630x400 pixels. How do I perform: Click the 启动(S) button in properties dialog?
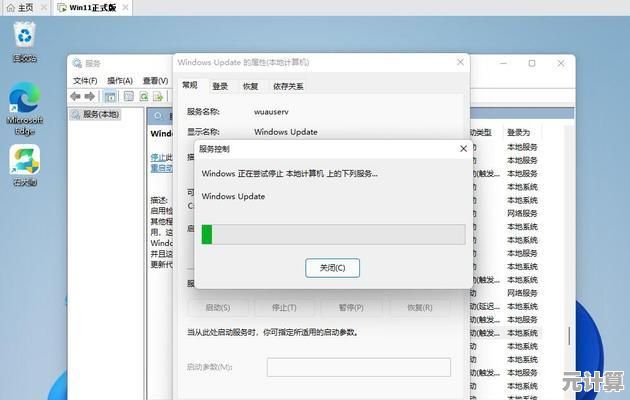coord(218,308)
